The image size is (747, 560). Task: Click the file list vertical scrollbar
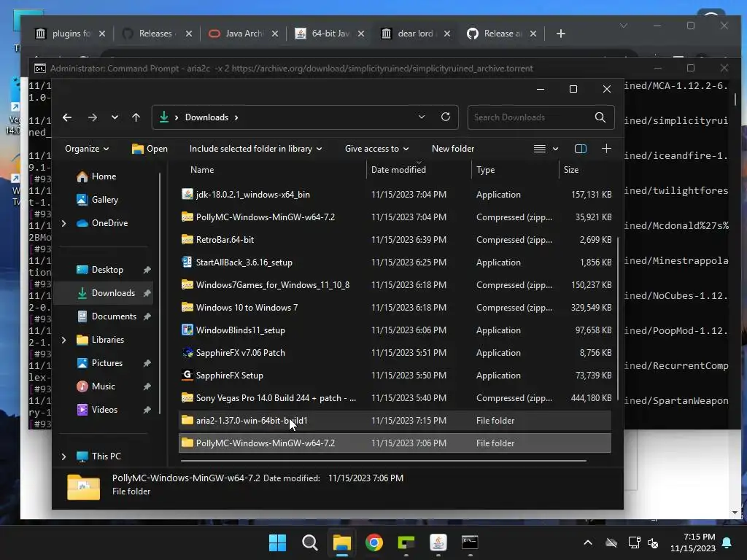[x=618, y=319]
